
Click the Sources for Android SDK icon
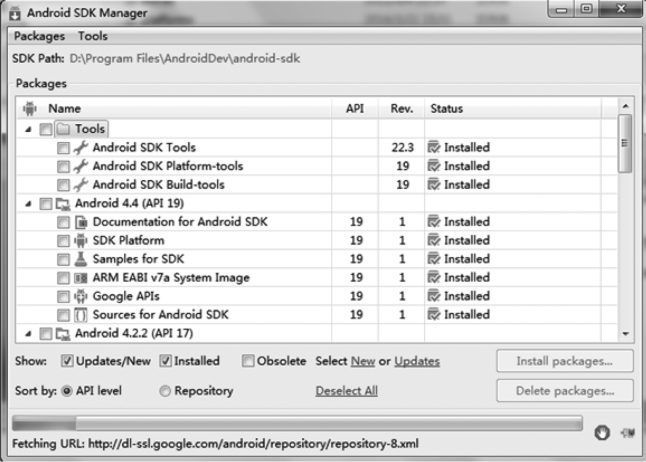(x=82, y=315)
